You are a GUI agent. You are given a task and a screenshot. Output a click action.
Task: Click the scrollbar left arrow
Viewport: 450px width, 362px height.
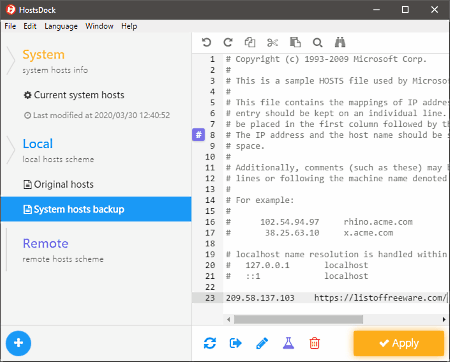tap(228, 319)
